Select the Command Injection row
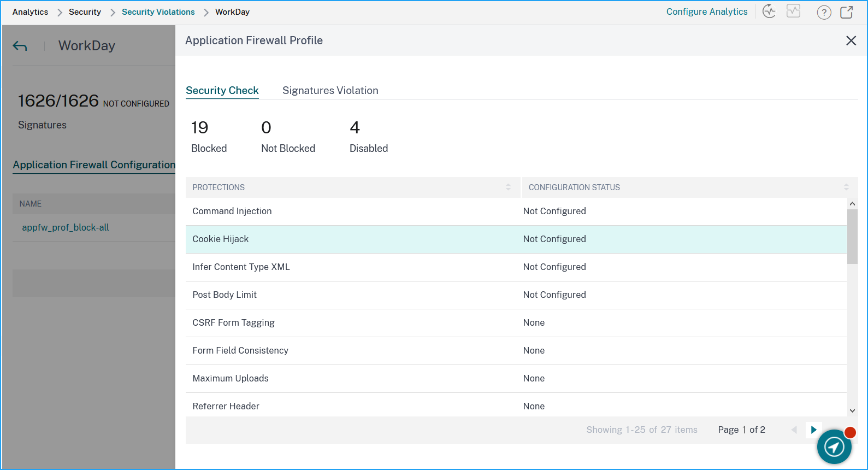 point(516,211)
